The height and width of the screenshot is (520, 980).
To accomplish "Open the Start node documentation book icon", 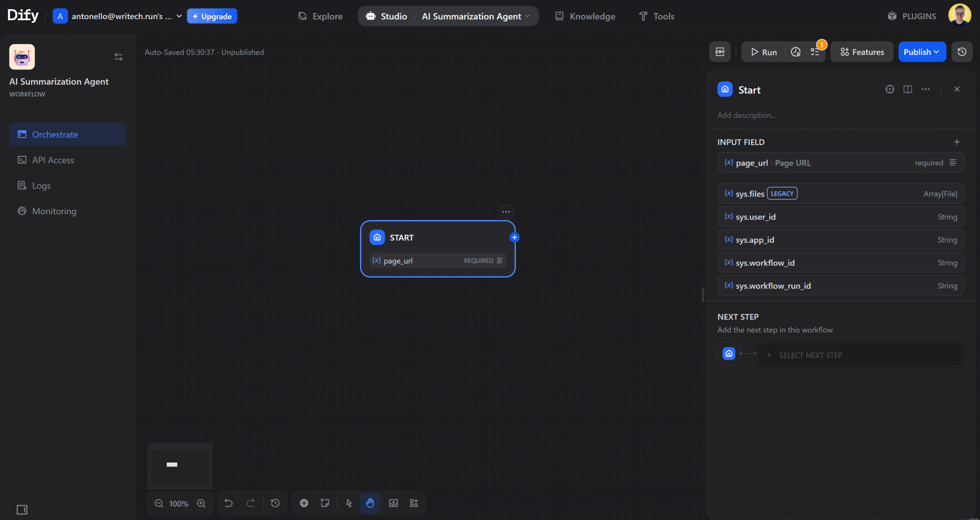I will (907, 89).
